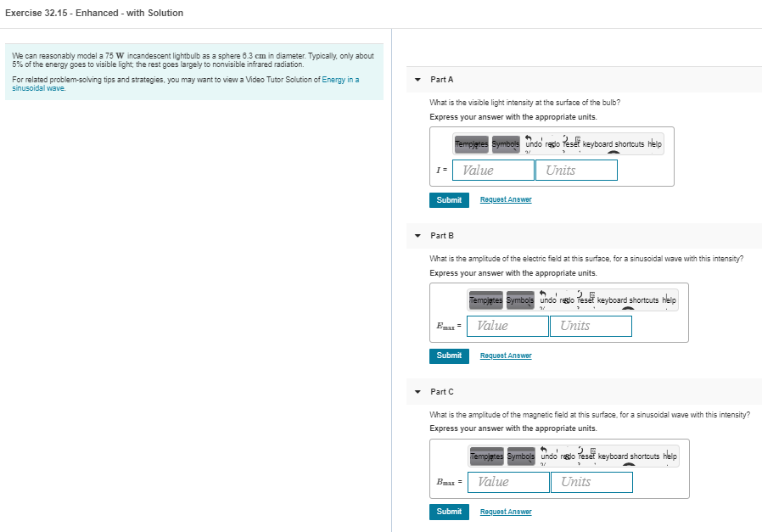Submit the Part A answer
The image size is (762, 532).
(x=449, y=200)
